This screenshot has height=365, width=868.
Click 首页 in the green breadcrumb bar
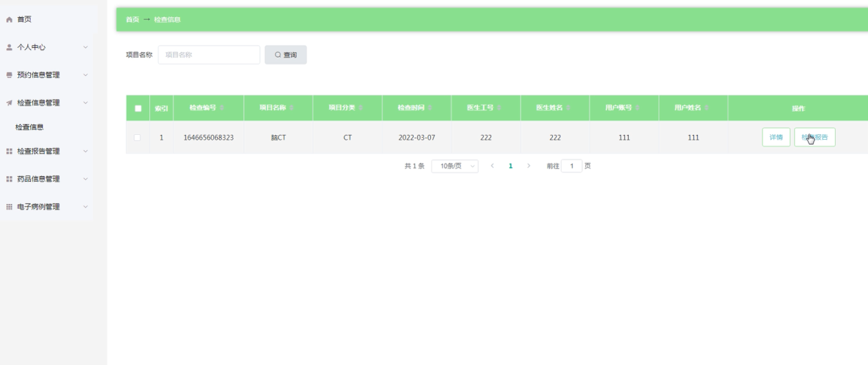[x=132, y=19]
